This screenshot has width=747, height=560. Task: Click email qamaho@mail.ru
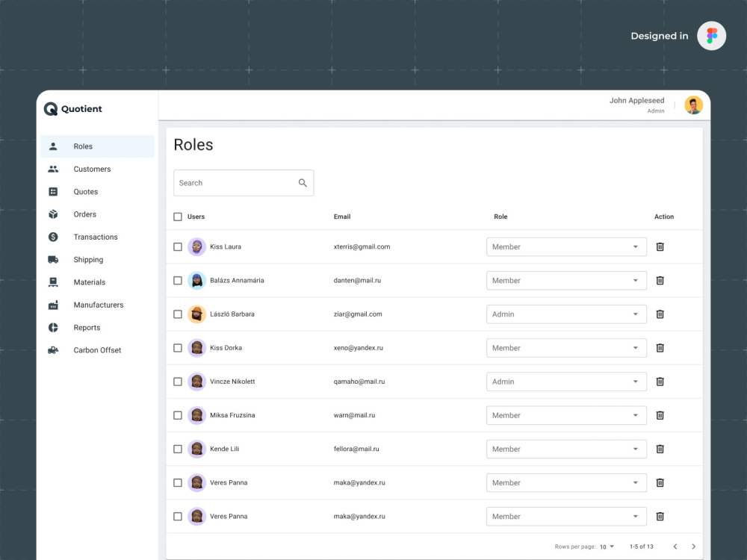[359, 382]
